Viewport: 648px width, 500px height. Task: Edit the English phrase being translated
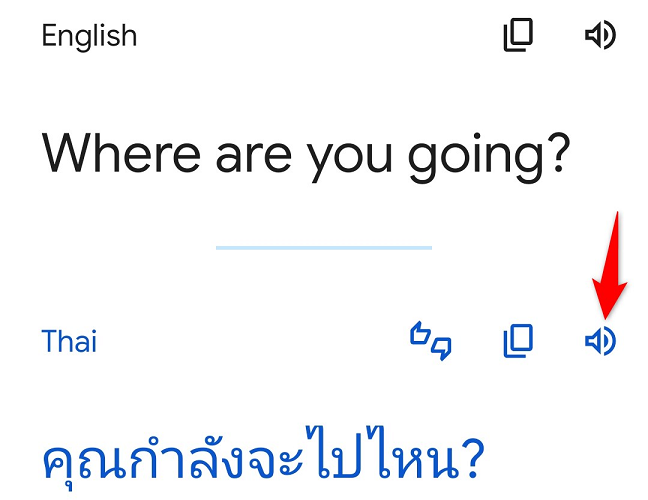[x=306, y=156]
